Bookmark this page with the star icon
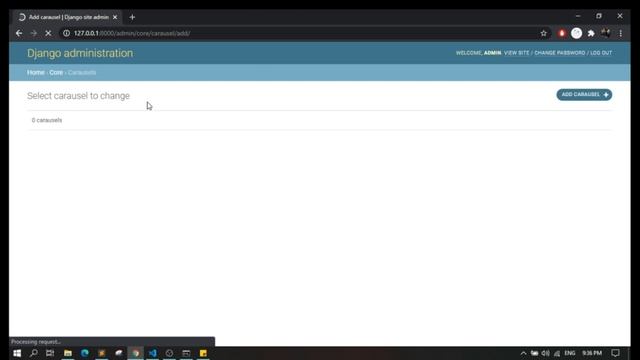The width and height of the screenshot is (640, 360). tap(543, 33)
